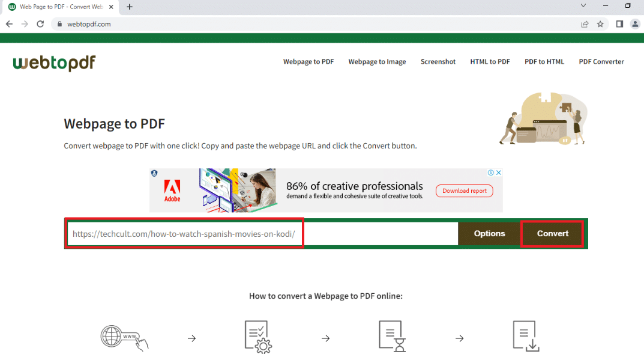Click the ad info icon
The image size is (644, 354).
491,172
